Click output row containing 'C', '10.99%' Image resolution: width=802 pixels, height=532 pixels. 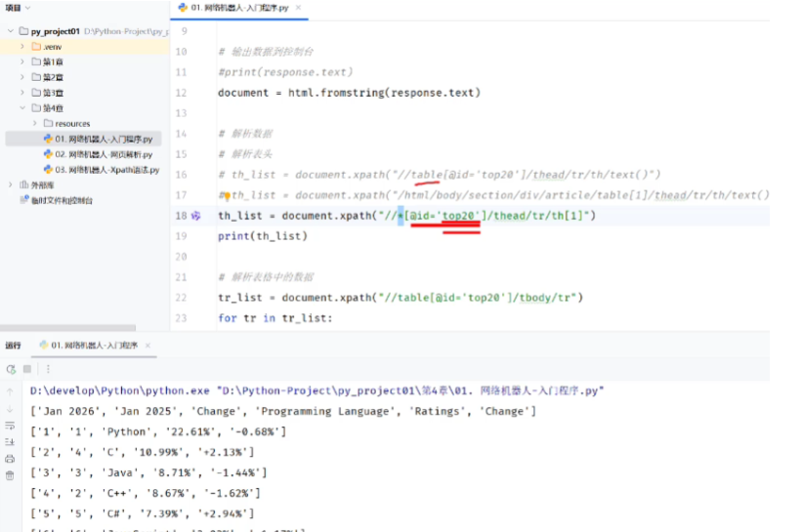[143, 452]
